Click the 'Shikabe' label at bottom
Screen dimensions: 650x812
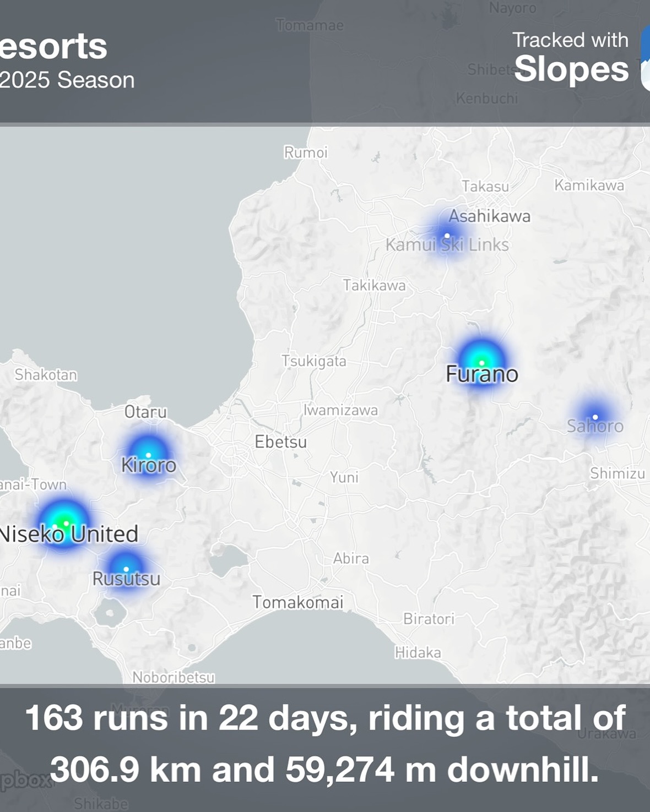tap(101, 804)
